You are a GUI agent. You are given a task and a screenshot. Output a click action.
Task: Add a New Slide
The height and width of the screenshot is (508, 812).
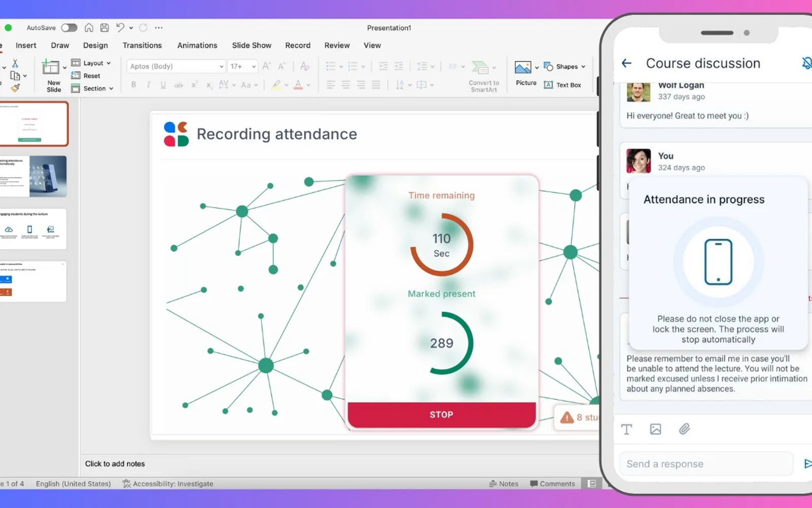click(53, 75)
